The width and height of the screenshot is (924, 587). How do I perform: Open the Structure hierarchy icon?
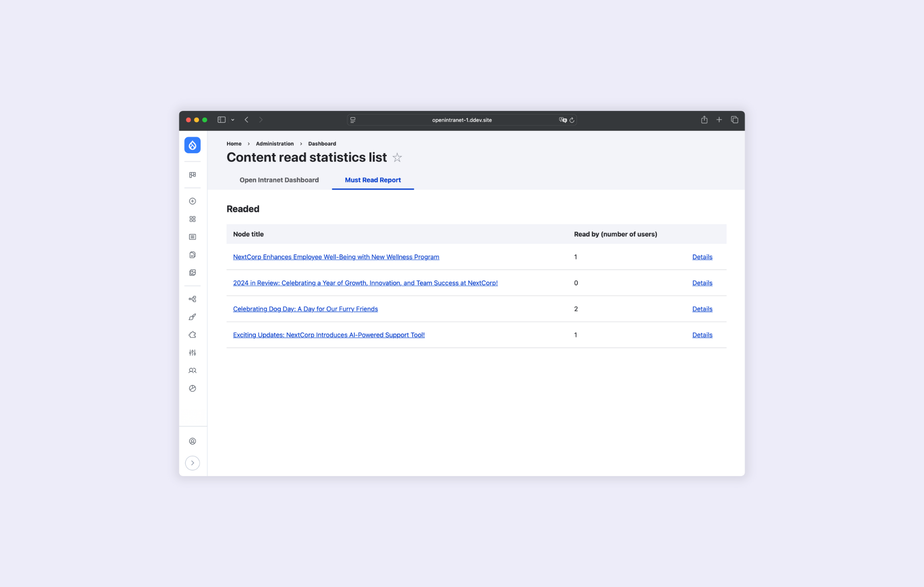pos(192,299)
